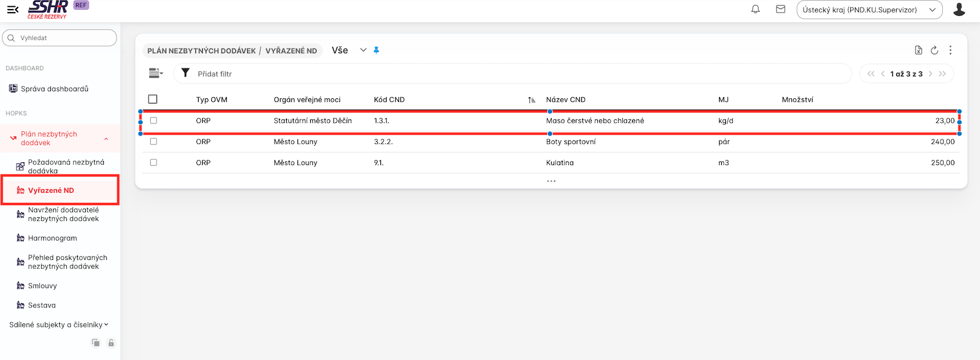Screen dimensions: 980x360
Task: Toggle the select-all header checkbox
Action: 152,99
